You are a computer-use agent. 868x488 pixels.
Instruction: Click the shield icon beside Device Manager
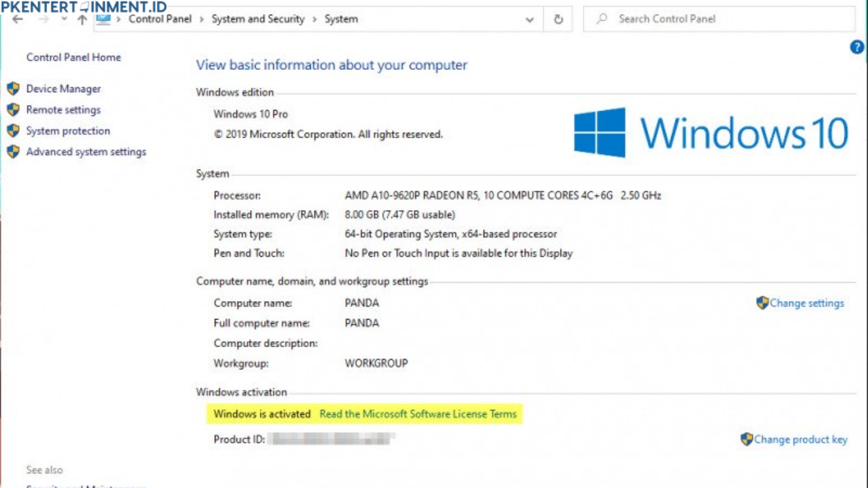pos(13,89)
